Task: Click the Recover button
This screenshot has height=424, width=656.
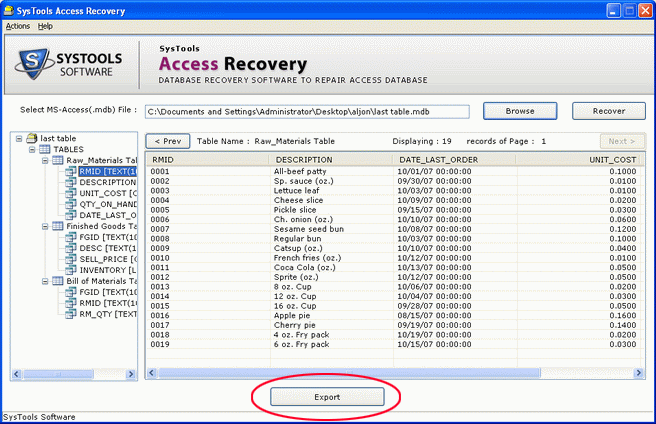Action: coord(609,111)
